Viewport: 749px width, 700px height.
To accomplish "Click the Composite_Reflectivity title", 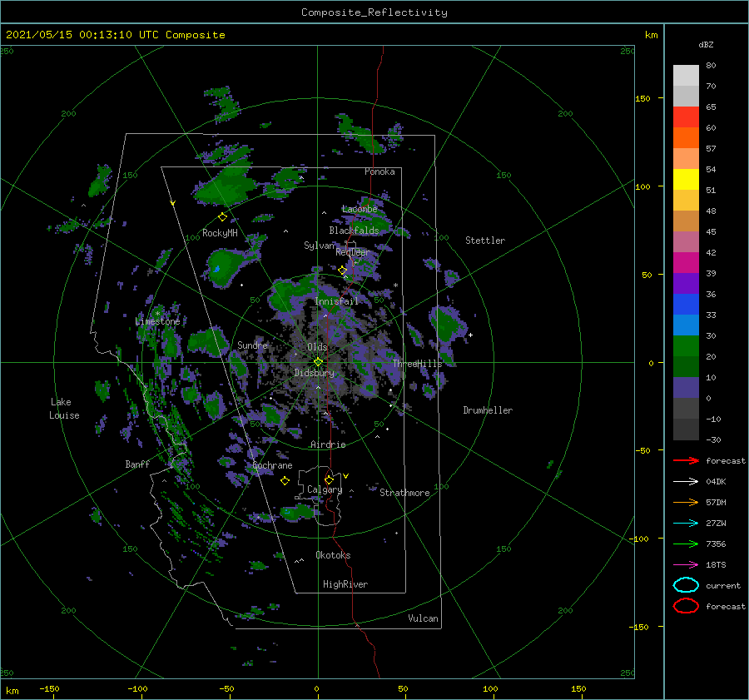I will click(x=374, y=12).
